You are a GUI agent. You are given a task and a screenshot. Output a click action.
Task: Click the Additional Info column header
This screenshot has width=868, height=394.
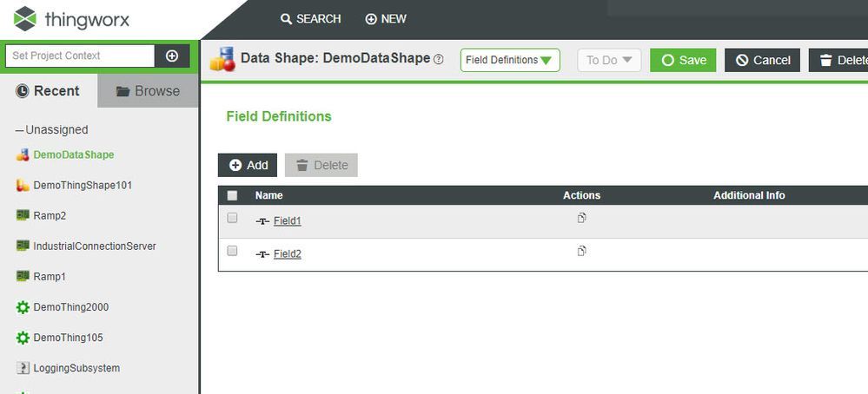click(749, 195)
